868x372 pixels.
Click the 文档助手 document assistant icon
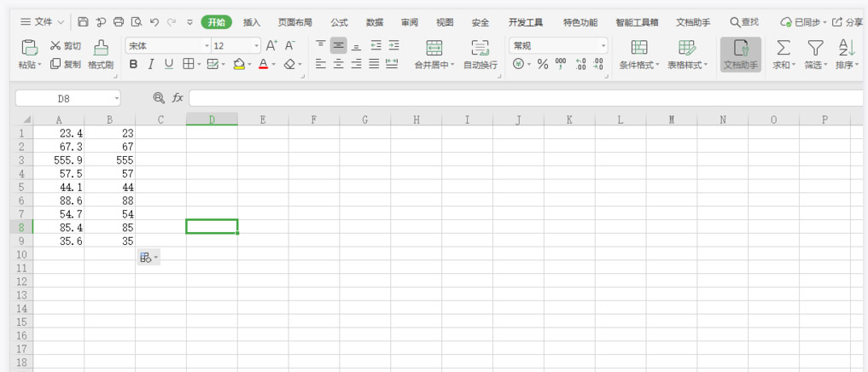pos(740,54)
